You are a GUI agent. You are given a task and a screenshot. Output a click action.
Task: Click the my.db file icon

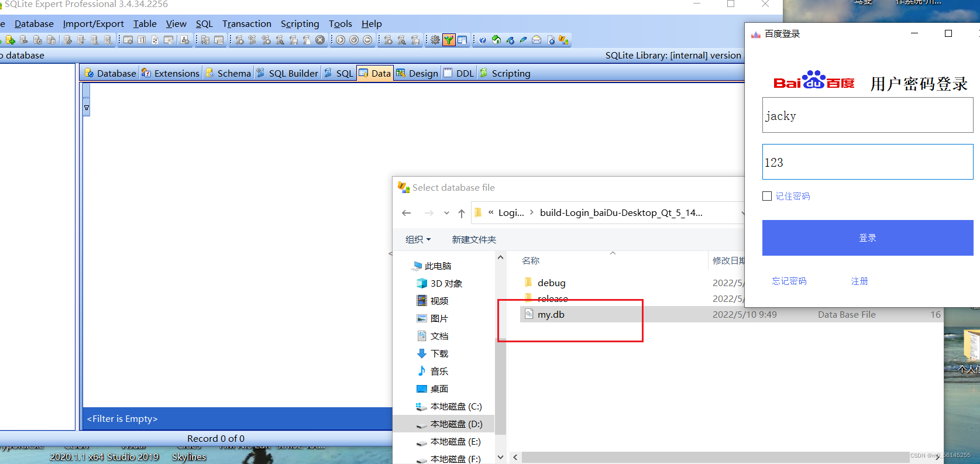point(528,314)
